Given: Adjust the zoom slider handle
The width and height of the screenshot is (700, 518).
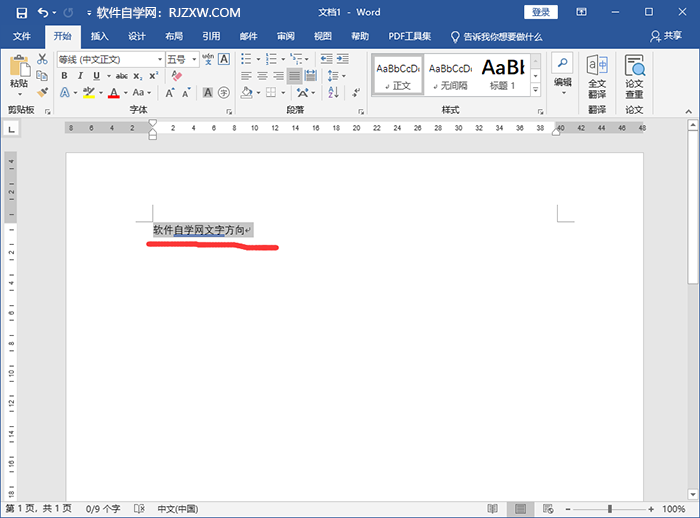Looking at the screenshot, I should pyautogui.click(x=609, y=509).
